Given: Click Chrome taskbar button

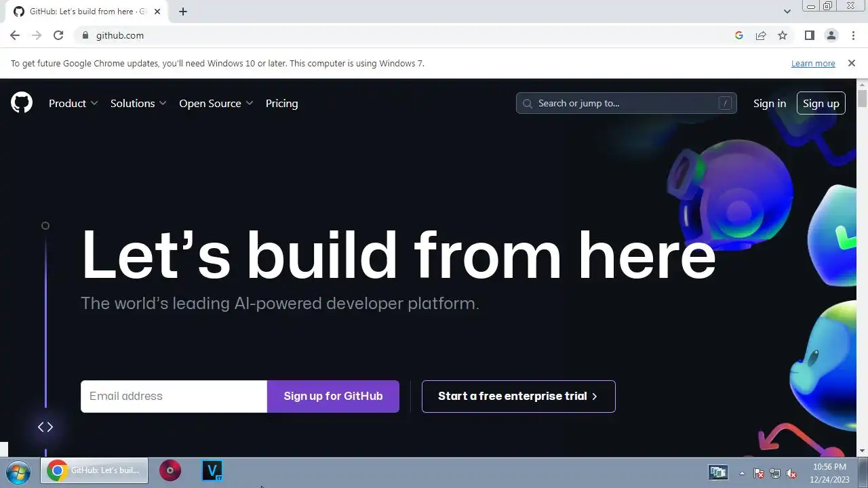Looking at the screenshot, I should click(x=94, y=470).
